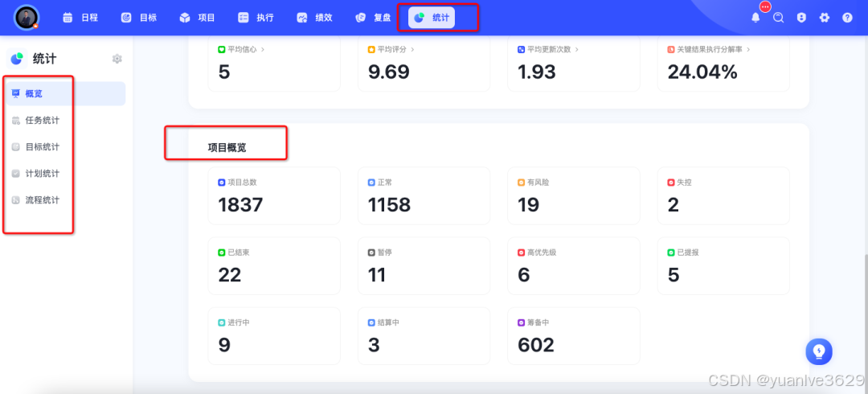Click the red notification badge
Viewport: 868px width, 394px height.
(766, 6)
